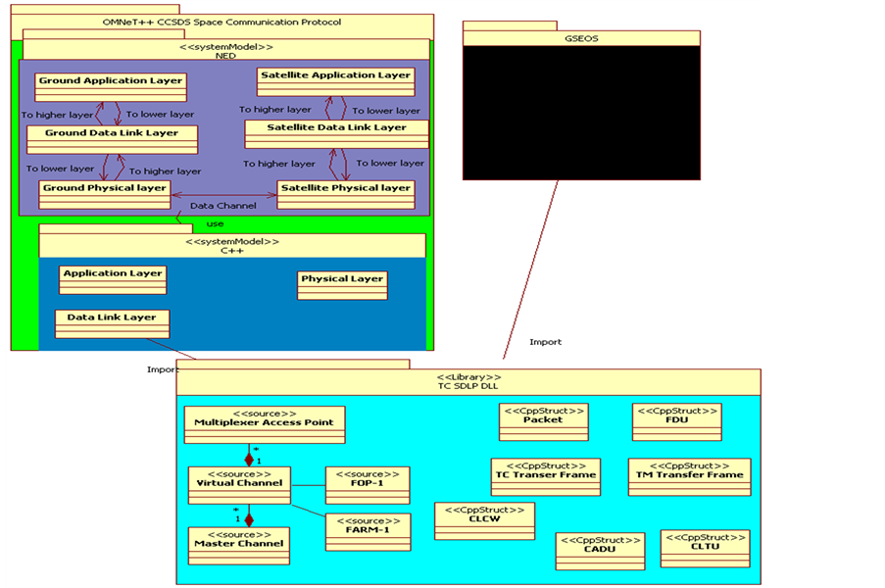
Task: Select the Ground Application Layer box
Action: click(x=110, y=86)
